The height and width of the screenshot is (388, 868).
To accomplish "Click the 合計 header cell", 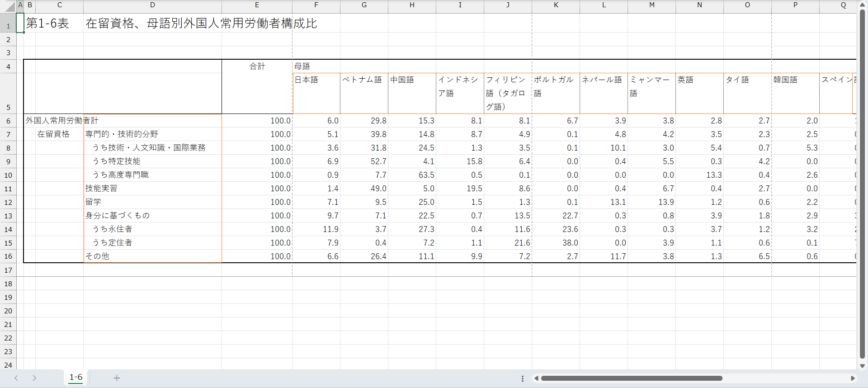I will pyautogui.click(x=257, y=66).
